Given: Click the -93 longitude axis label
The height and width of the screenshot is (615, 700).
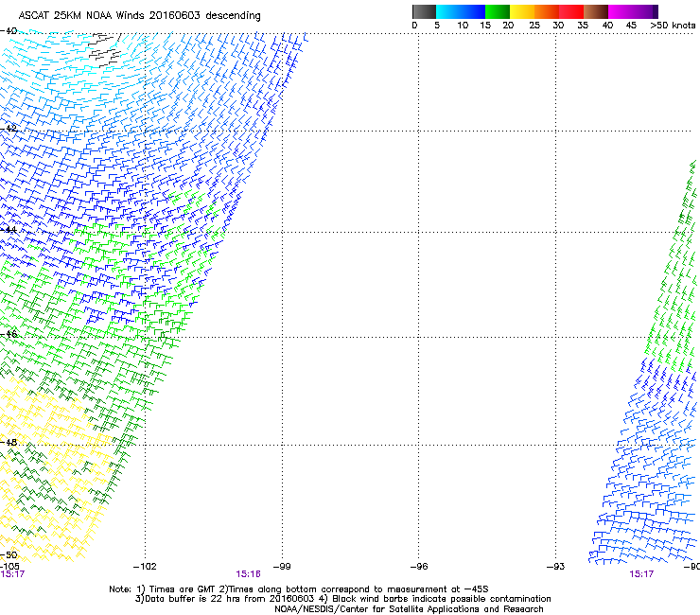Looking at the screenshot, I should point(555,567).
